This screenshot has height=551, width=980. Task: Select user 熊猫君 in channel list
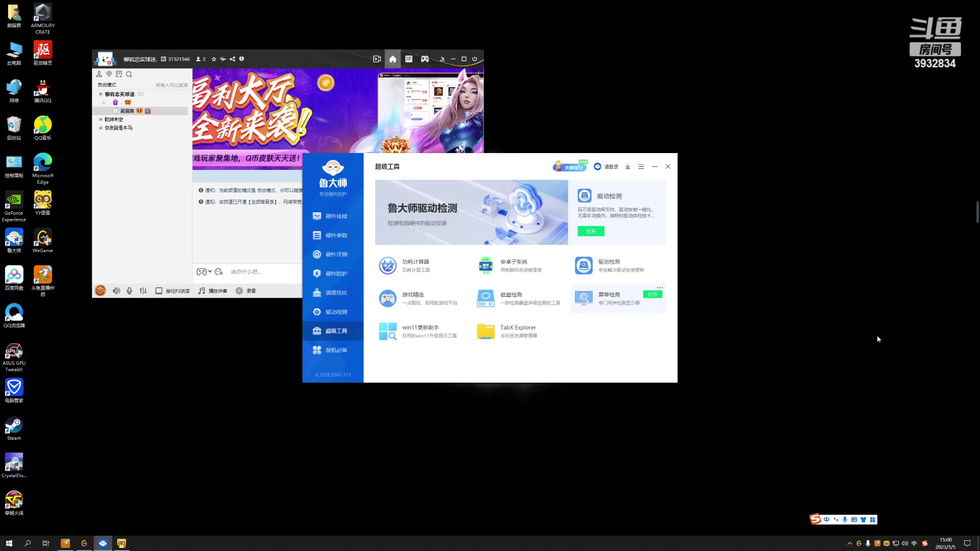tap(127, 111)
